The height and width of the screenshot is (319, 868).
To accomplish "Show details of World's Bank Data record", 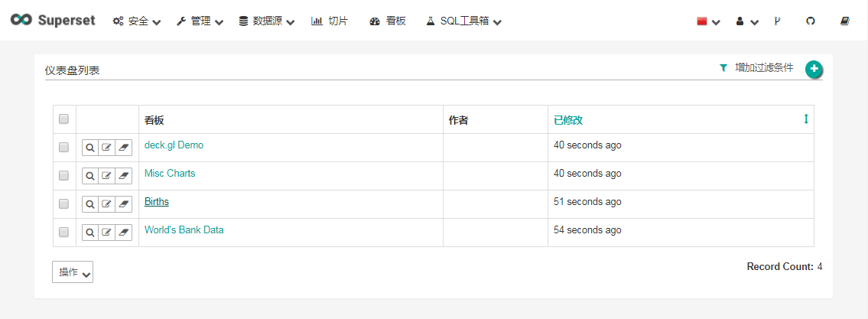I will tap(89, 232).
